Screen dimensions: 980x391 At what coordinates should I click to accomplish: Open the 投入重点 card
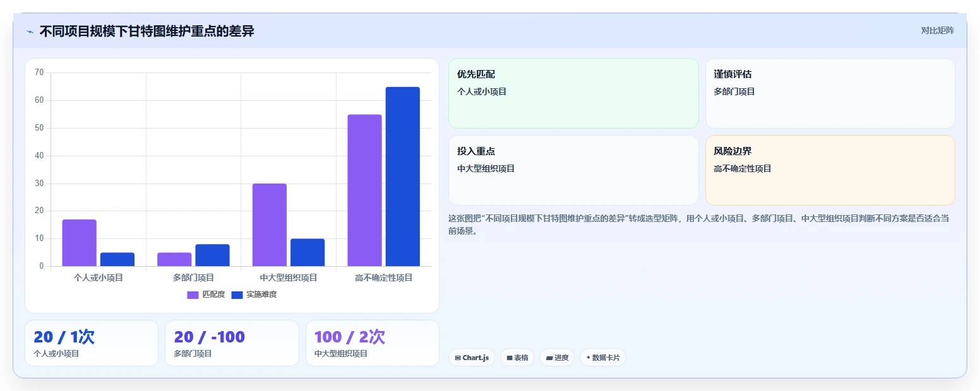(x=573, y=170)
